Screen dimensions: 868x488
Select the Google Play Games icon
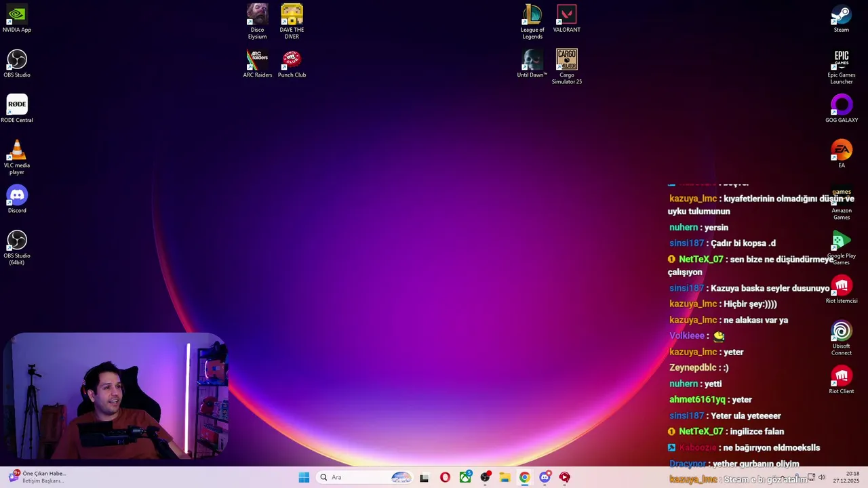[x=842, y=247]
